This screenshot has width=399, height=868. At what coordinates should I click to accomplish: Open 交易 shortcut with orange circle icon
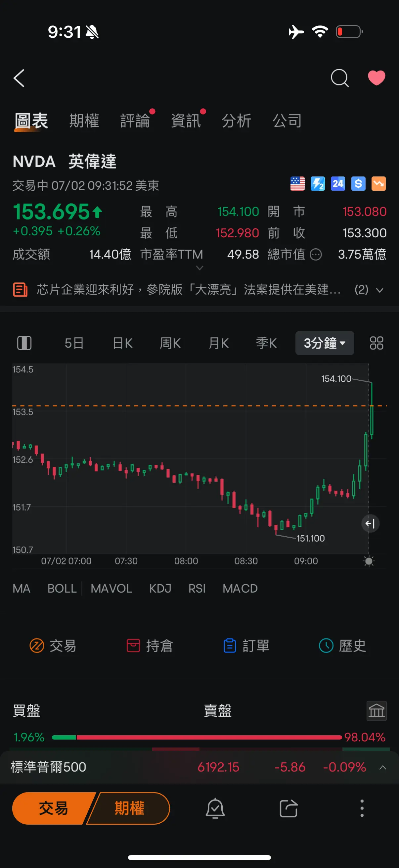tap(53, 646)
